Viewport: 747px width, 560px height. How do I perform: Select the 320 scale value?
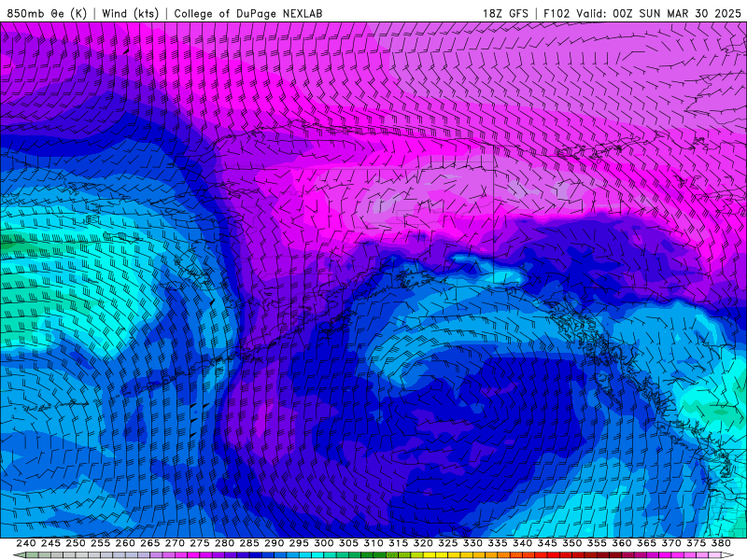tap(423, 543)
